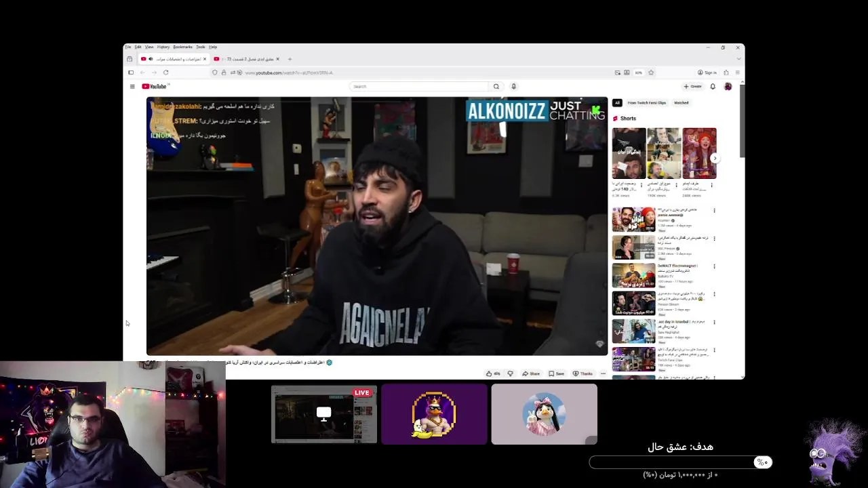Start voice search with microphone icon
The height and width of the screenshot is (488, 868).
(x=513, y=87)
